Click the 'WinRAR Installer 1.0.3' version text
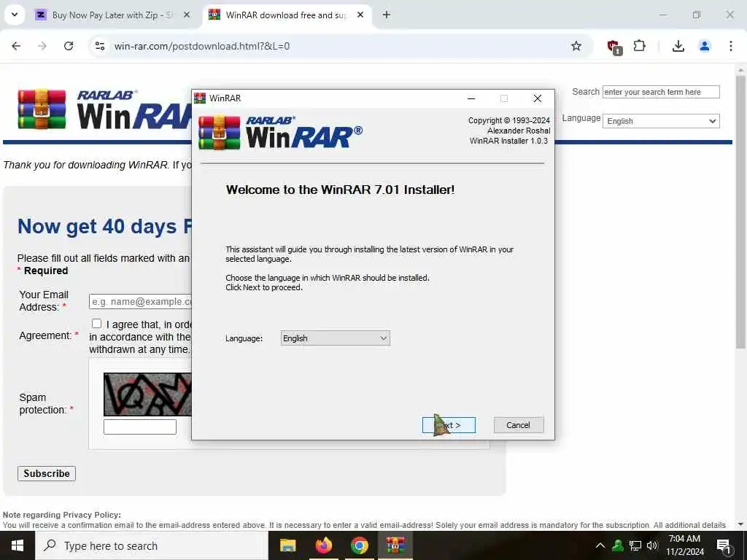 point(508,141)
